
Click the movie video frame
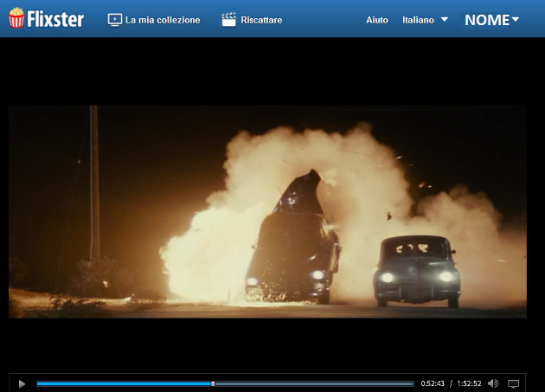point(267,211)
